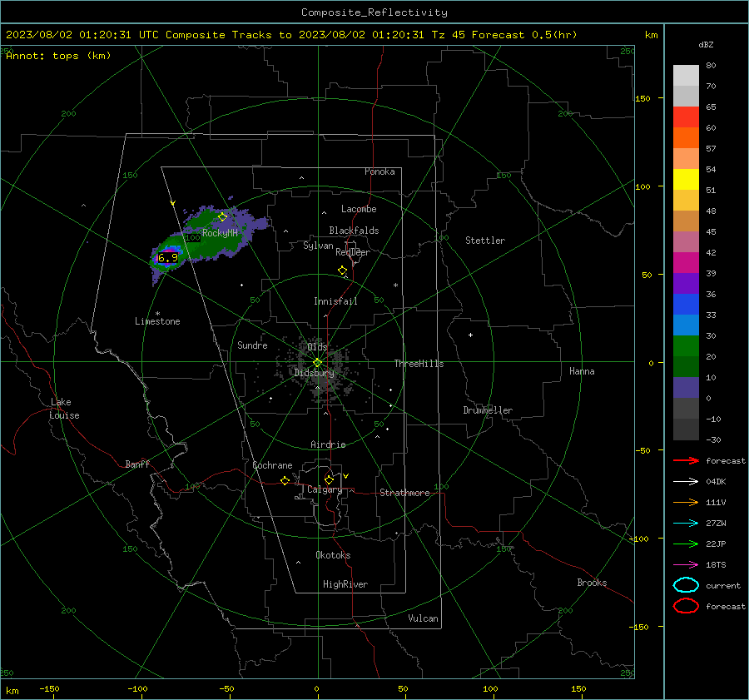The image size is (749, 700).
Task: Pick the light gray swatch between 80 and 70
Action: coord(686,76)
